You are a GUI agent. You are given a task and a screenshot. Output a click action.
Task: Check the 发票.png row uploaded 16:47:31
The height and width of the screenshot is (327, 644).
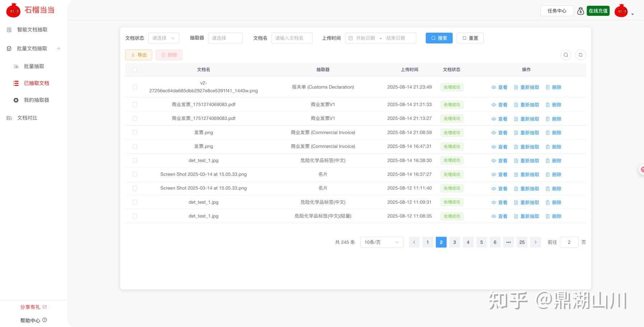pyautogui.click(x=135, y=146)
